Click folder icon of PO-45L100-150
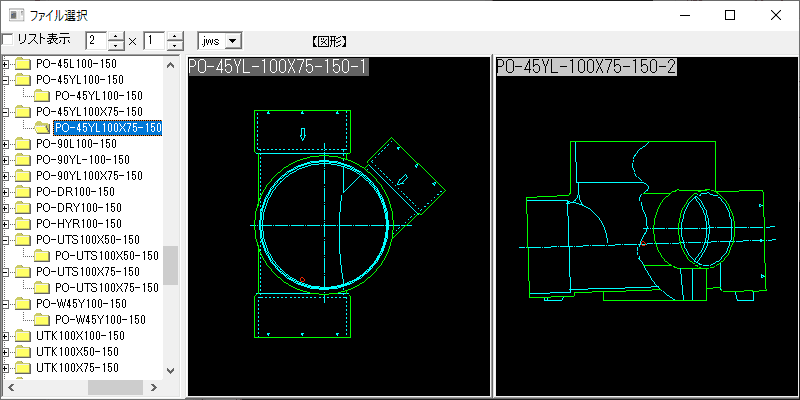Screen dimensions: 800x400 pos(22,64)
